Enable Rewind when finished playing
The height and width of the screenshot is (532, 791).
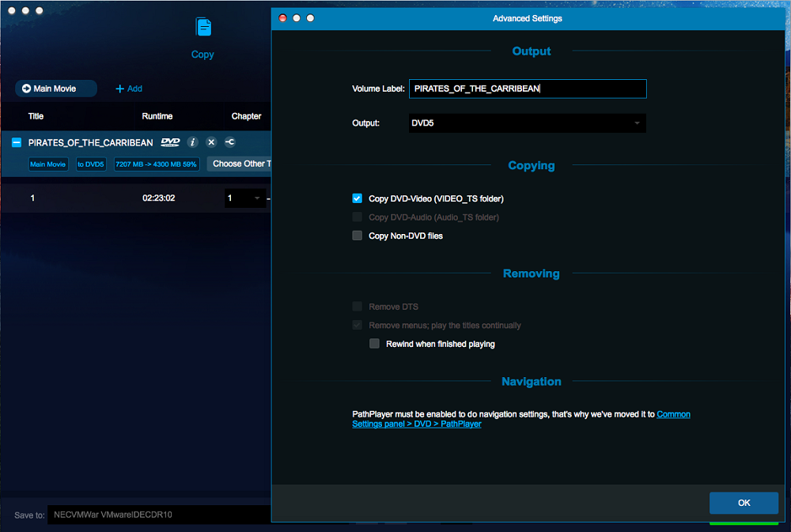pos(374,344)
